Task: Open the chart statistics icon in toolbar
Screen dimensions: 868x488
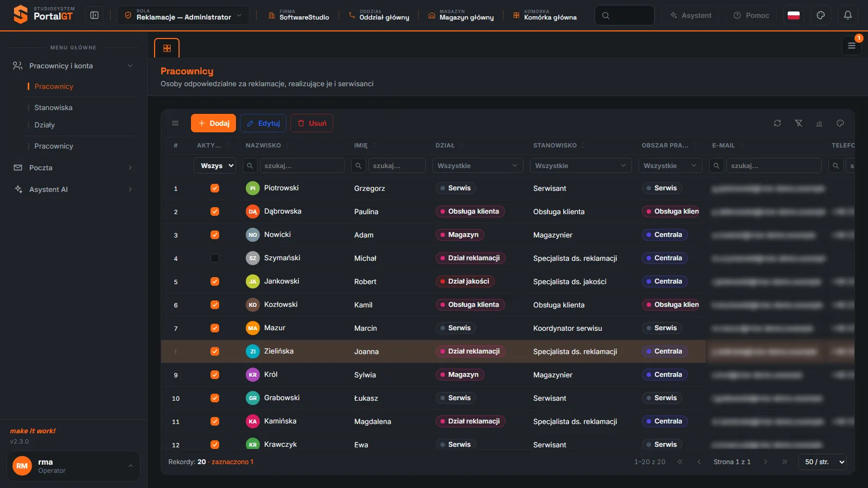Action: click(819, 123)
